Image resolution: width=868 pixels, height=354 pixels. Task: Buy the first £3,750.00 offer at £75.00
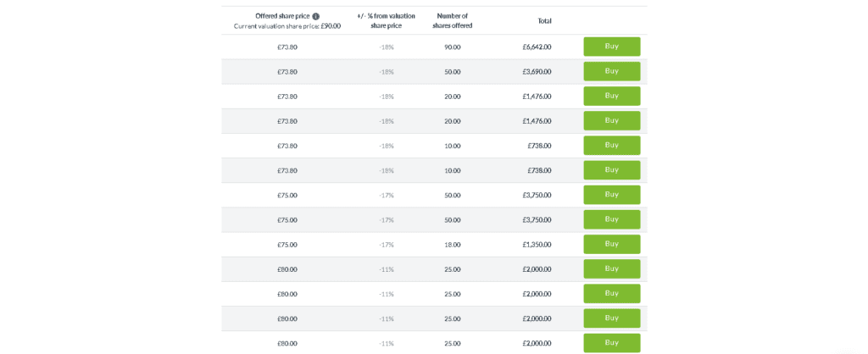click(611, 195)
